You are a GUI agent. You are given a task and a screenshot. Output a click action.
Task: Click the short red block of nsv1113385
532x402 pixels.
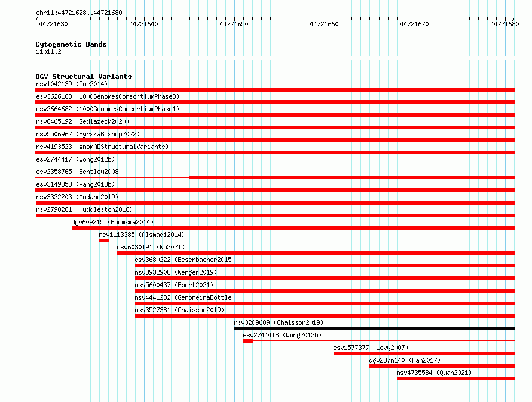click(x=104, y=240)
